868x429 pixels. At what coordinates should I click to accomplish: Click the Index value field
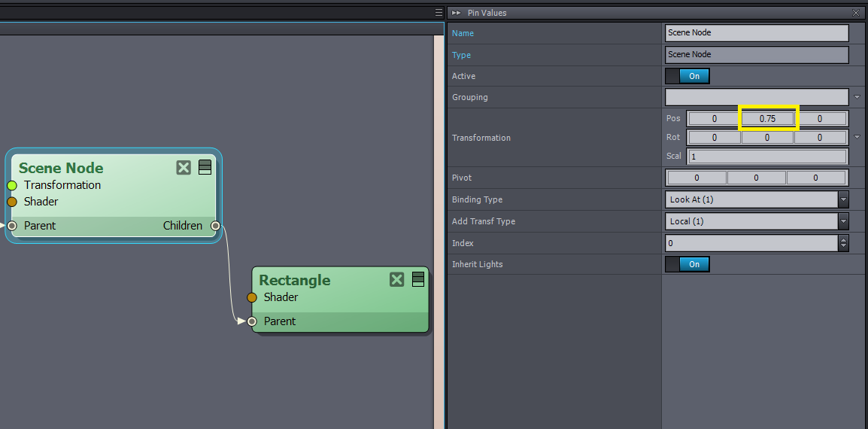click(x=751, y=243)
